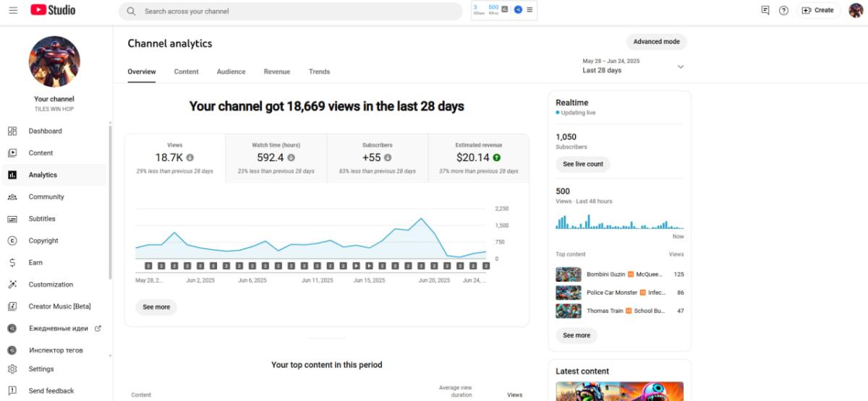Open the hamburger navigation menu
Screen dimensions: 868x401
coord(13,10)
